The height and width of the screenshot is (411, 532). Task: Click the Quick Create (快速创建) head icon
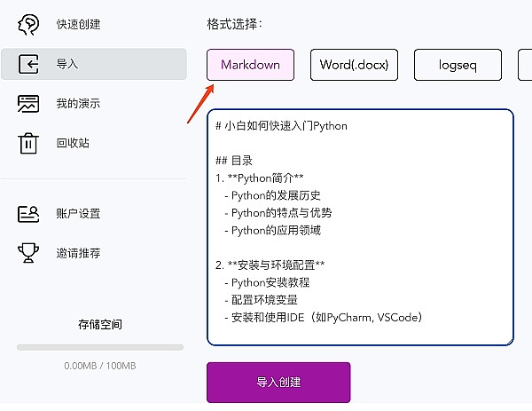click(x=28, y=24)
